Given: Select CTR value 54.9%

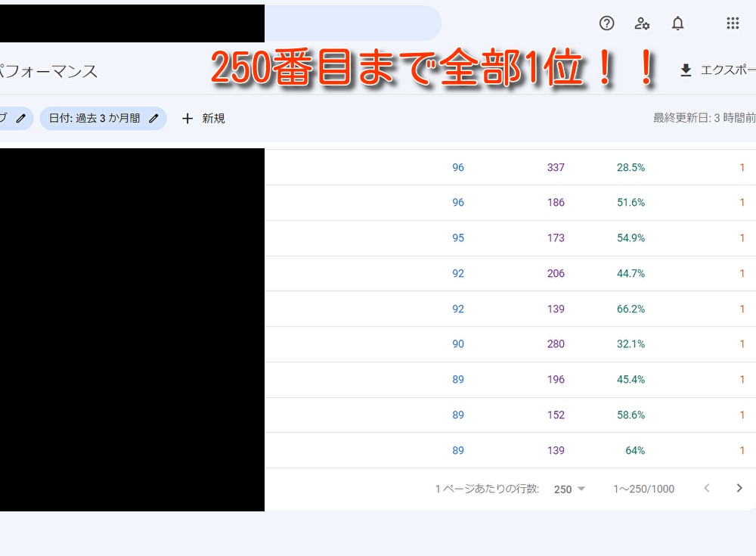Looking at the screenshot, I should coord(631,238).
